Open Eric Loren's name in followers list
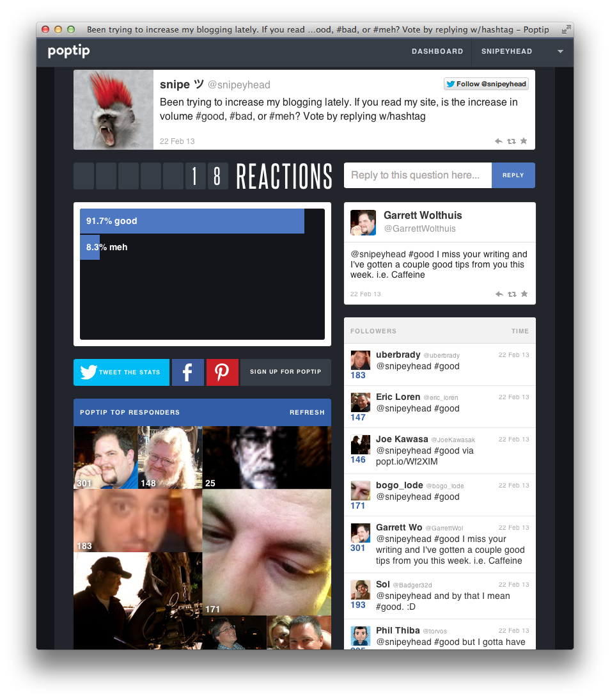This screenshot has height=700, width=610. pyautogui.click(x=398, y=397)
